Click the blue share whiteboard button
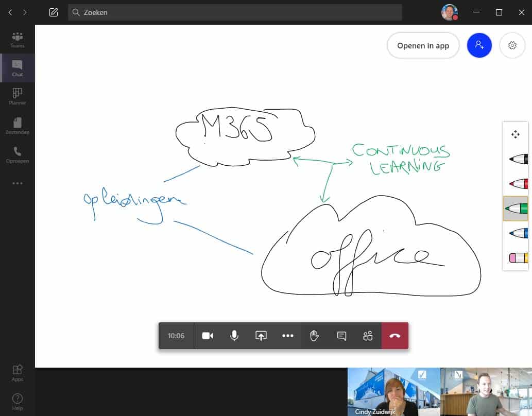This screenshot has height=416, width=532. [x=479, y=45]
